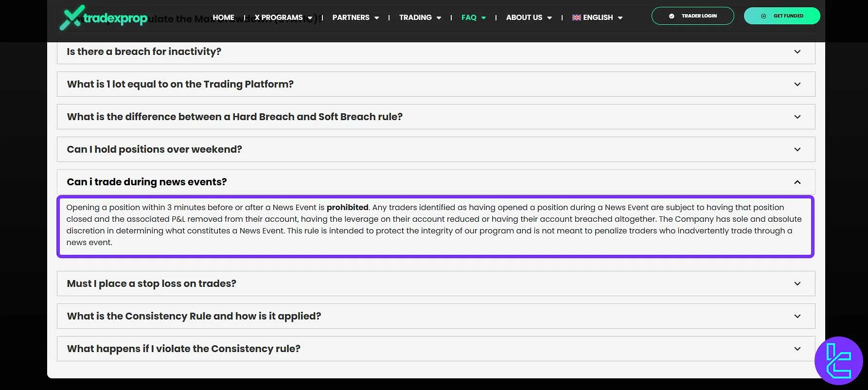Viewport: 868px width, 390px height.
Task: Open the PARTNERS menu
Action: click(355, 18)
